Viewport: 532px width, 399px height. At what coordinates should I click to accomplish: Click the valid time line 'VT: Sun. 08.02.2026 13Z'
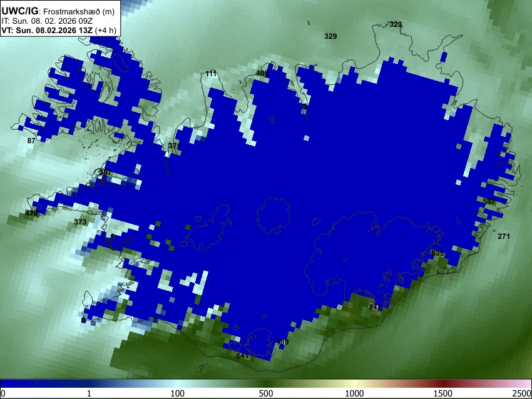pyautogui.click(x=47, y=31)
